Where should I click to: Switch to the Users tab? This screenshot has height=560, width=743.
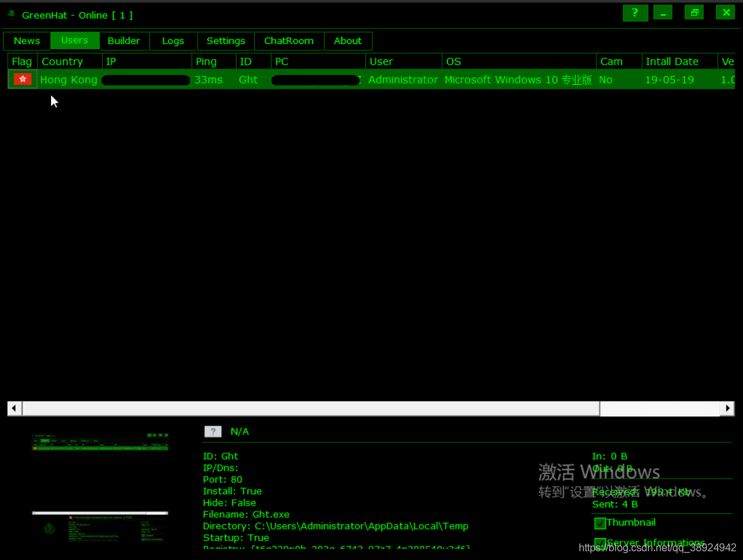coord(74,40)
